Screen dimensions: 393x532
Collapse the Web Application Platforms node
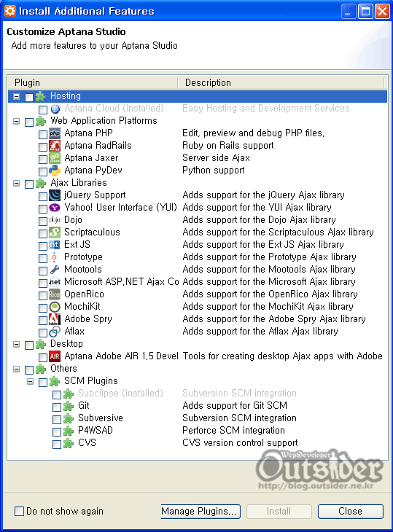pyautogui.click(x=16, y=121)
